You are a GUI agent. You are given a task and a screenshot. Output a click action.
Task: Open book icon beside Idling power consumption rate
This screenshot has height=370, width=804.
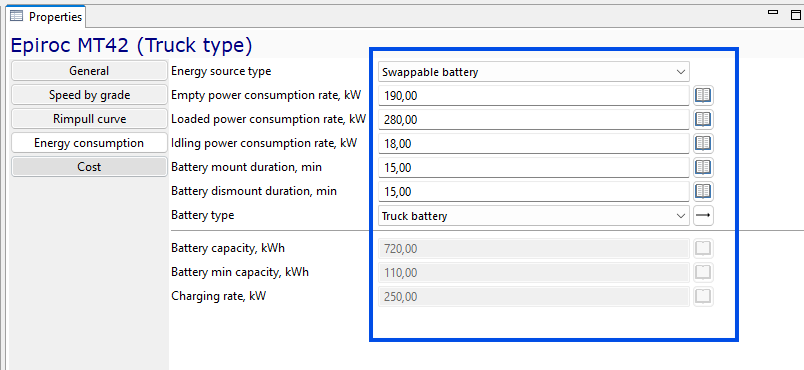(x=704, y=143)
